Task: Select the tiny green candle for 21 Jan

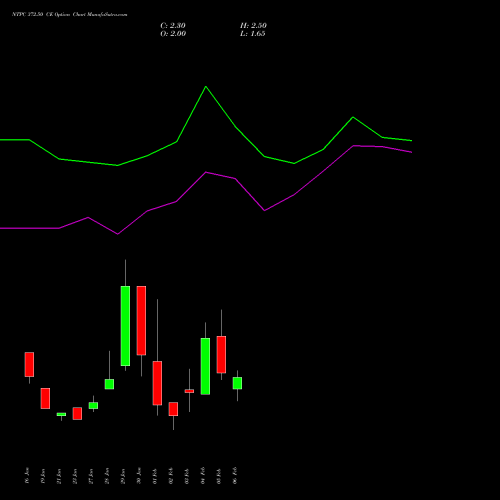Action: pyautogui.click(x=61, y=414)
